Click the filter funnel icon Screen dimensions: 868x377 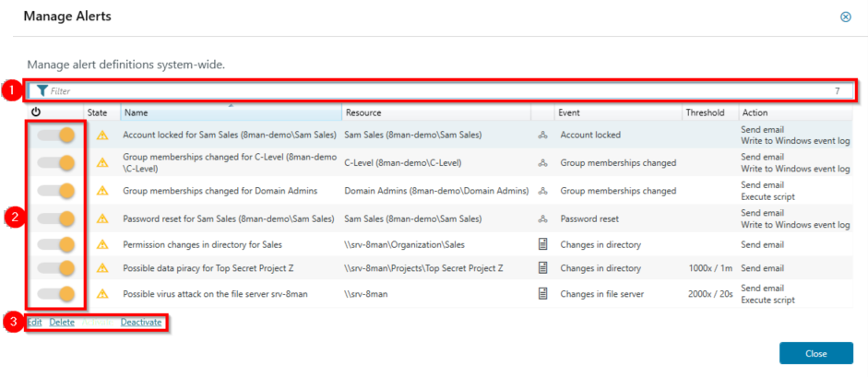(42, 90)
